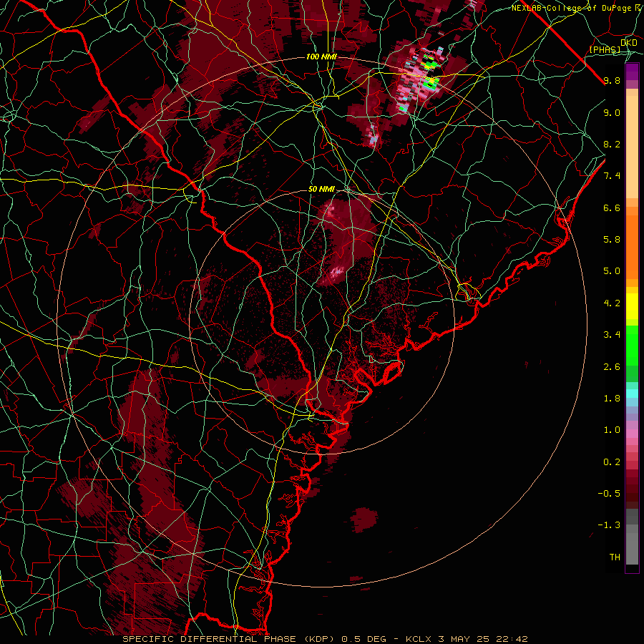Click the 9.0 value on the scale
The height and width of the screenshot is (644, 644).
coord(612,112)
